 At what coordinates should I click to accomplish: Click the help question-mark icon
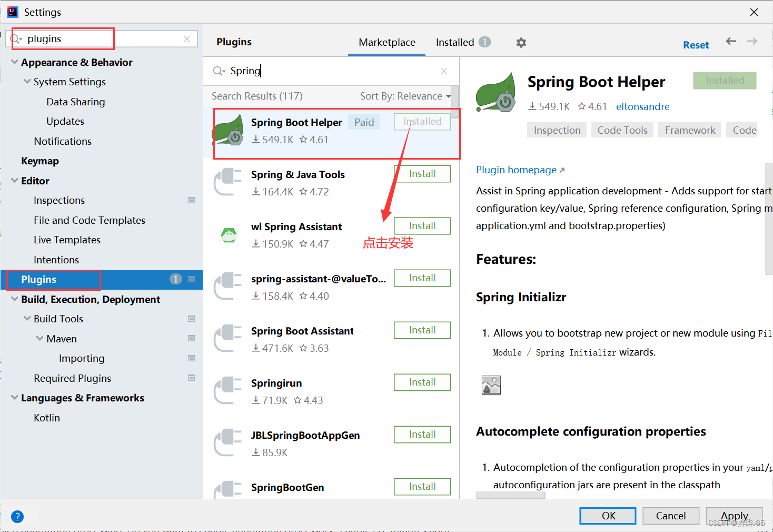pos(17,517)
